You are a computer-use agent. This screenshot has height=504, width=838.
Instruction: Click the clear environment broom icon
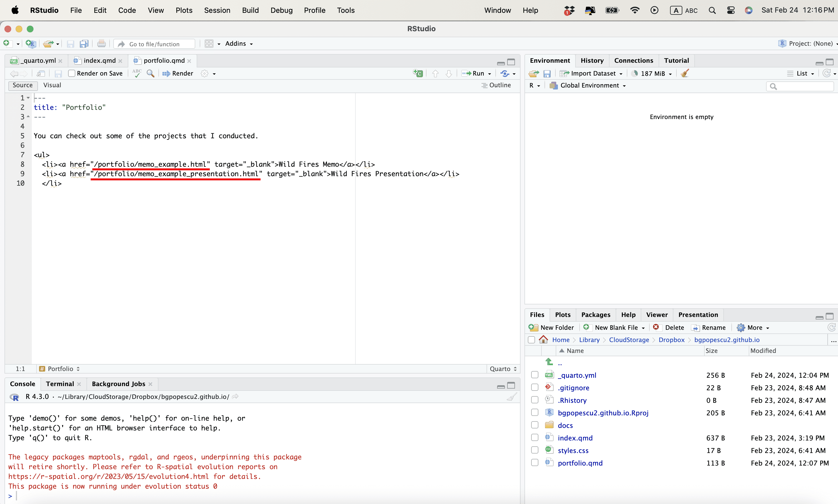click(685, 73)
